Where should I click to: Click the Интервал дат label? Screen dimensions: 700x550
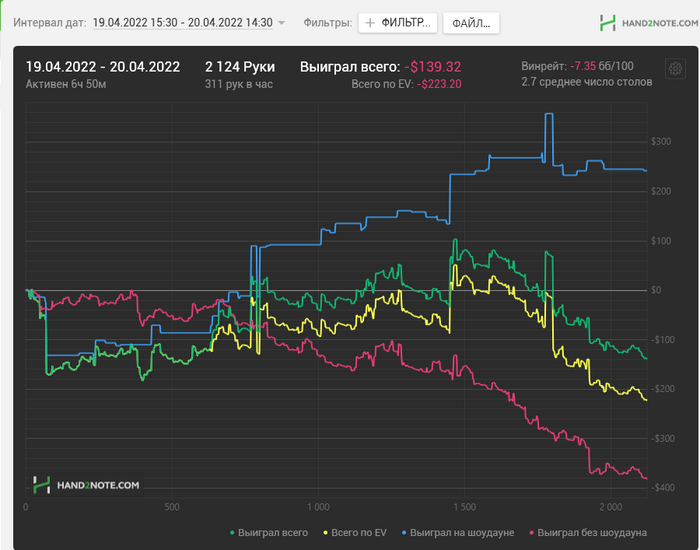(50, 23)
